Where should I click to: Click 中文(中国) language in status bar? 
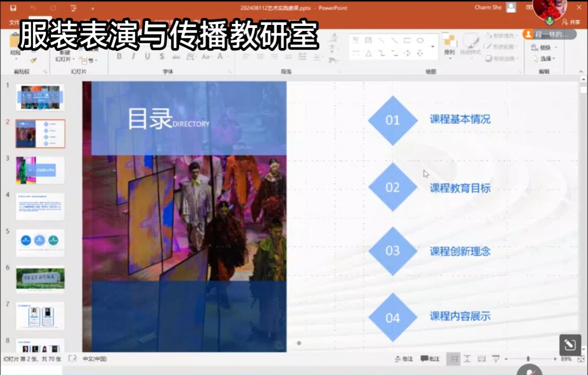[x=94, y=359]
